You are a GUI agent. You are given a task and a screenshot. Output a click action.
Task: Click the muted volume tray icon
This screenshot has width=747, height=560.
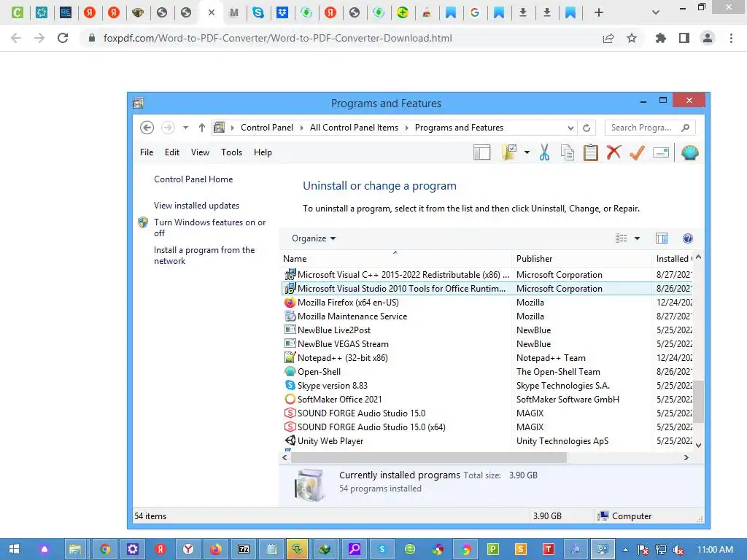678,550
